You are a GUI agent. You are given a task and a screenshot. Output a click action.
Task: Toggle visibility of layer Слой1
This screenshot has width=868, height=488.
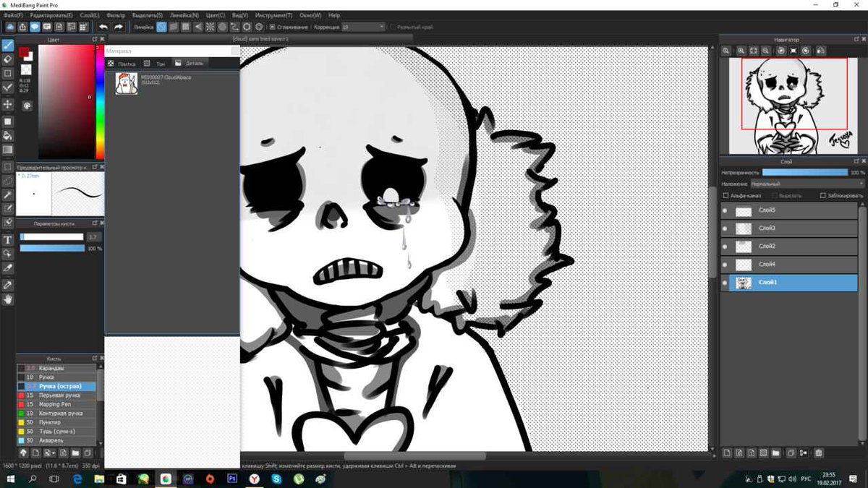pyautogui.click(x=726, y=283)
